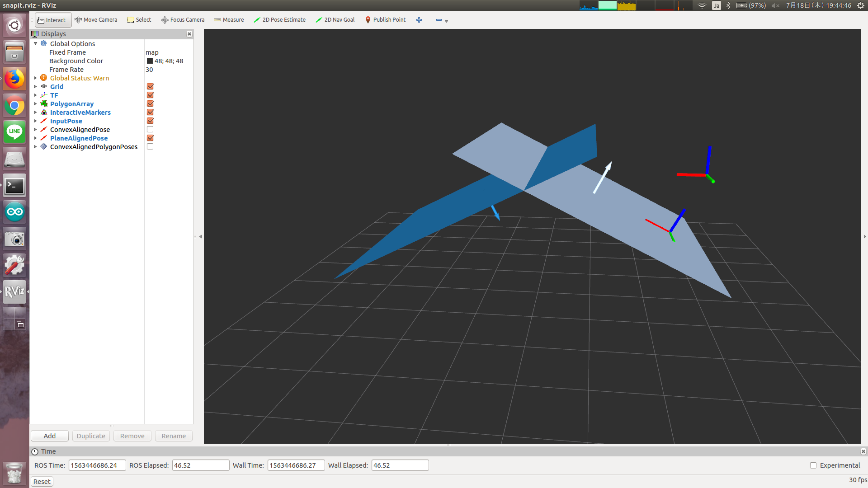Image resolution: width=868 pixels, height=488 pixels.
Task: Select the Grid display icon
Action: coord(44,87)
